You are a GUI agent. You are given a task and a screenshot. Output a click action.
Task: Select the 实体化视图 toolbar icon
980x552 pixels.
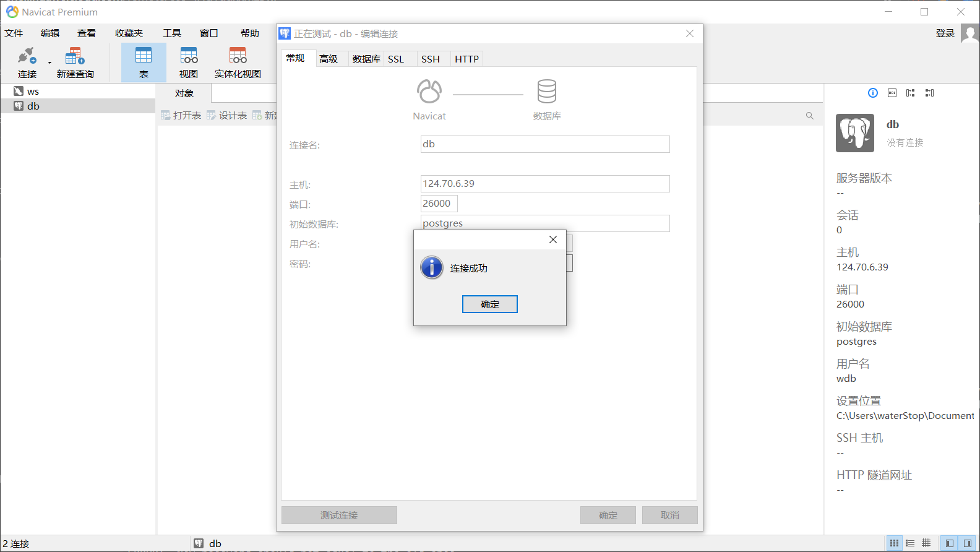[x=238, y=63]
